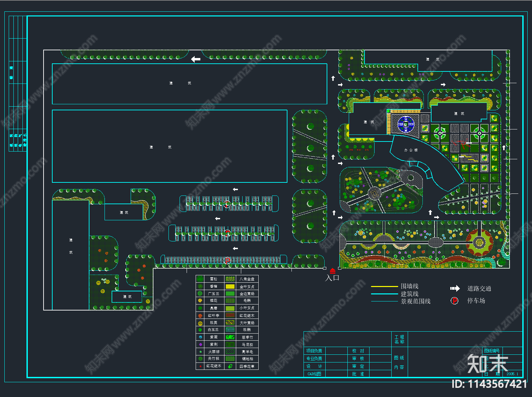Select the 审 定 title block cell
The image size is (532, 397).
(358, 366)
